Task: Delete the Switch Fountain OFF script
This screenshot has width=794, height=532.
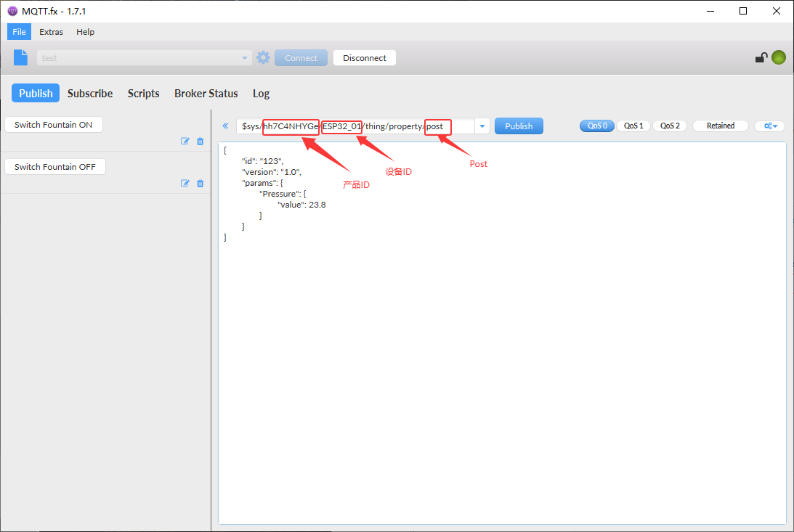Action: (200, 183)
